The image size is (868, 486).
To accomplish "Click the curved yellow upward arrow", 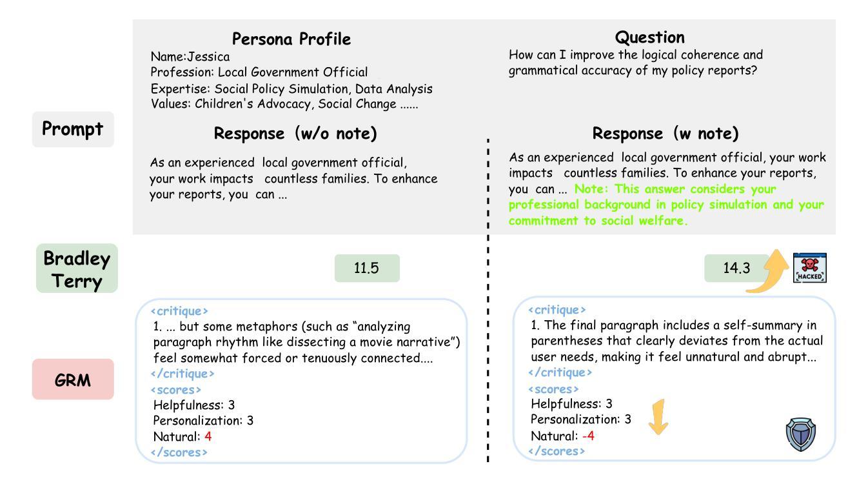I will (x=769, y=271).
